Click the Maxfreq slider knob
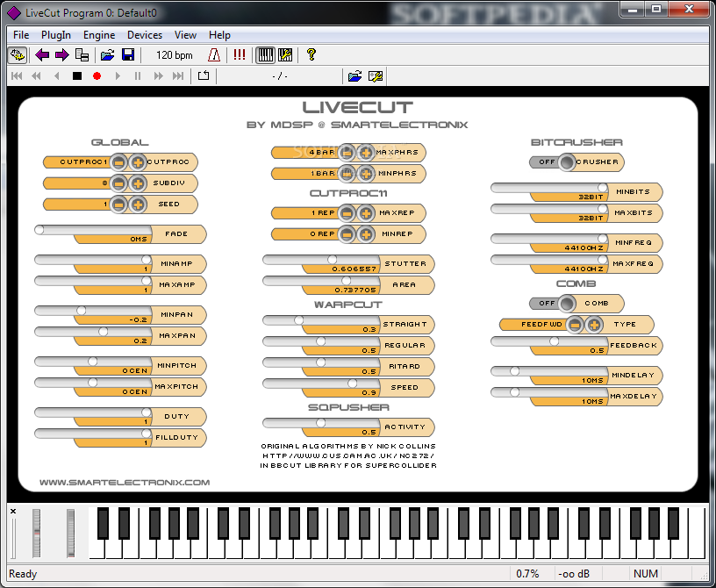The width and height of the screenshot is (716, 588). coord(603,260)
